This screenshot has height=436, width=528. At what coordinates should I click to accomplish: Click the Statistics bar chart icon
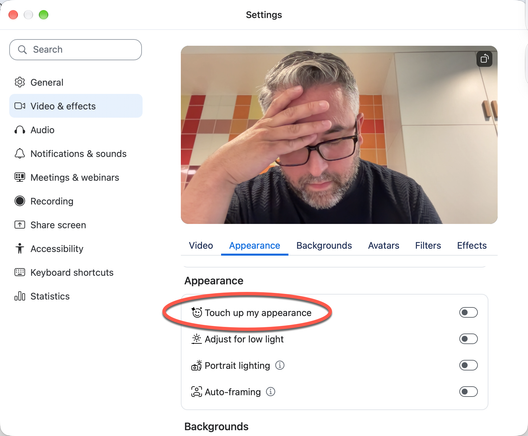click(20, 296)
